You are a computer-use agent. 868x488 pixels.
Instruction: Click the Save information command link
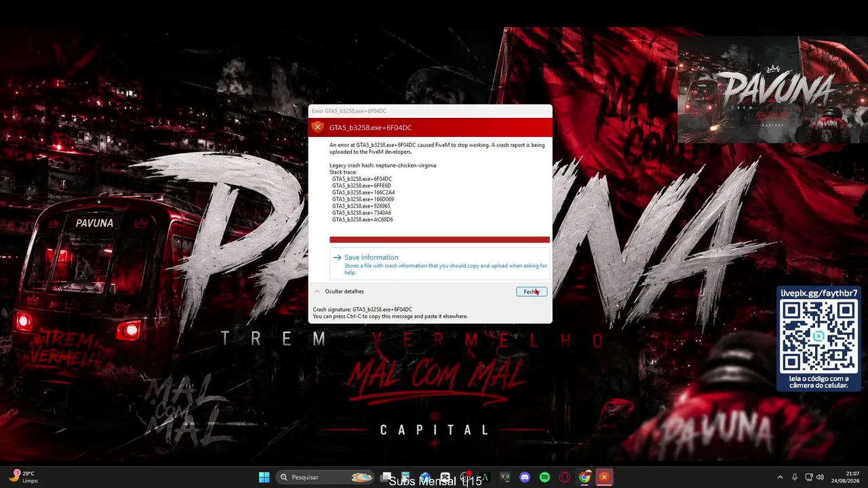(439, 263)
